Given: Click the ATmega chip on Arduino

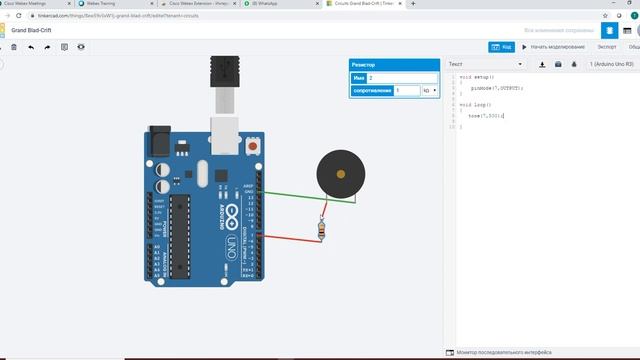Looking at the screenshot, I should (x=180, y=237).
